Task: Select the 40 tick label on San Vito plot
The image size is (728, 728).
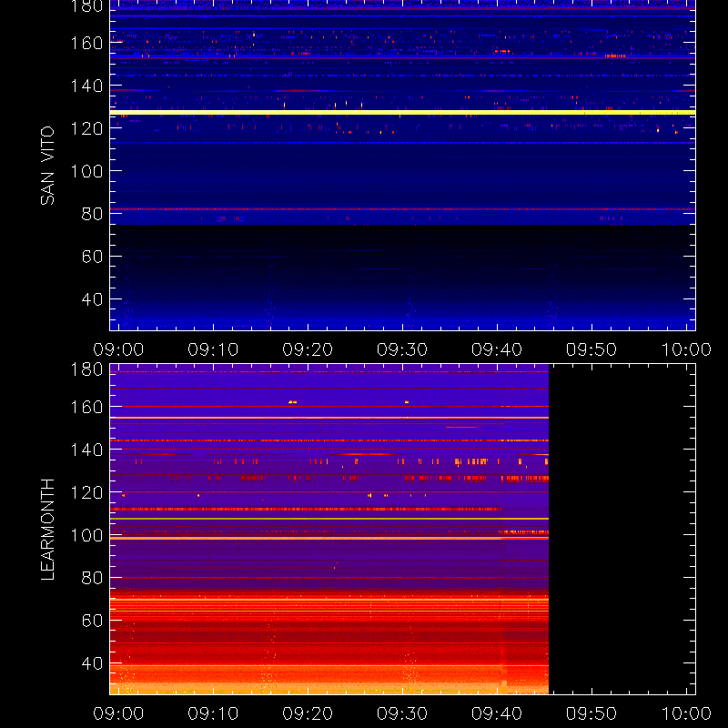Action: coord(92,299)
